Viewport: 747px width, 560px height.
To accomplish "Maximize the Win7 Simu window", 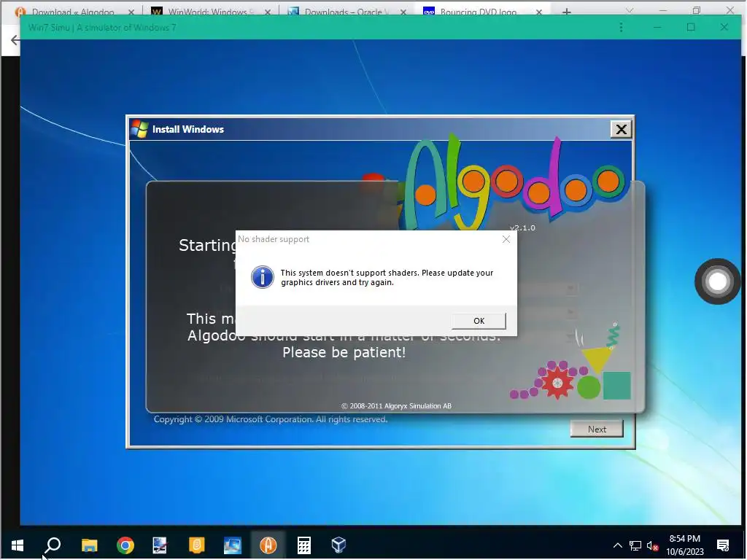I will (691, 27).
